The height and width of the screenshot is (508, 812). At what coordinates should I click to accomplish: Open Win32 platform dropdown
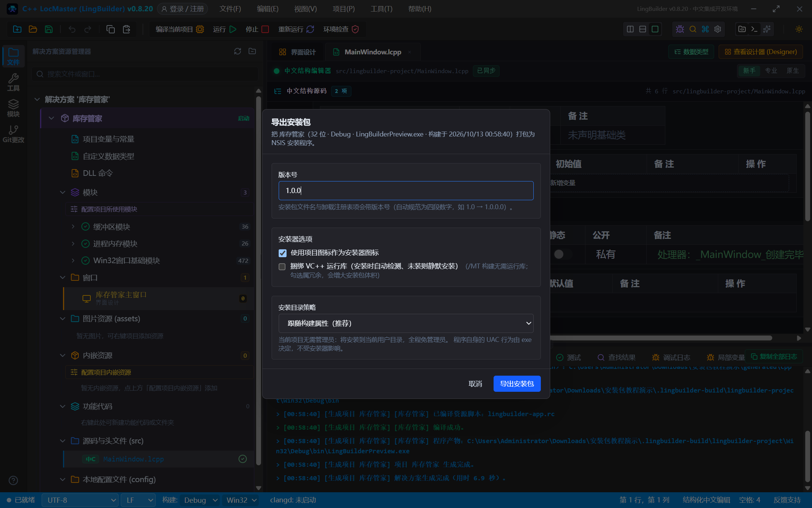pos(241,500)
